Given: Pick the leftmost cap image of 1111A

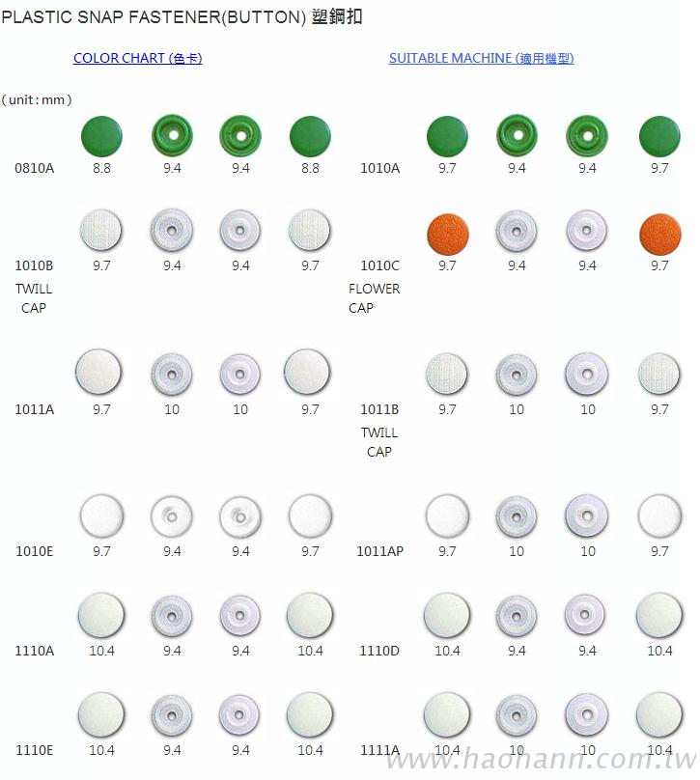Looking at the screenshot, I should point(447,714).
